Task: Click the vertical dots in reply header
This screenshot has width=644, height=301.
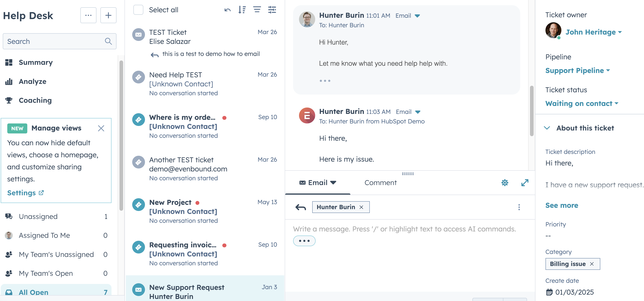Action: click(x=519, y=207)
